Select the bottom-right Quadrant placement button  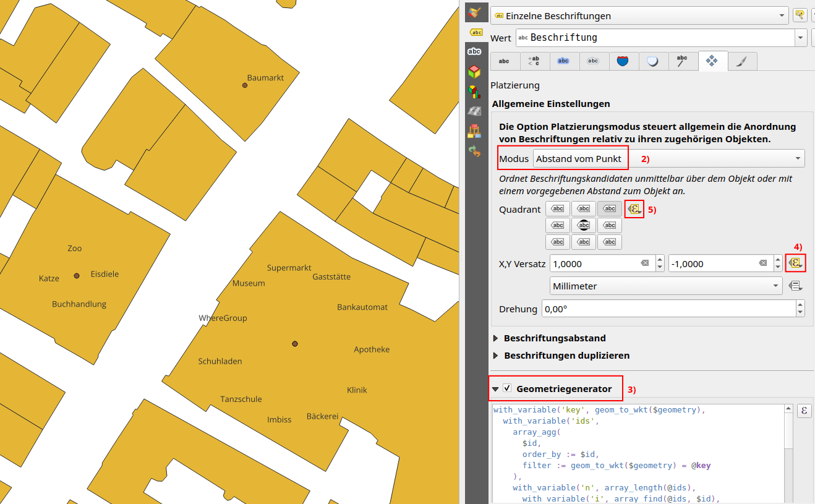click(609, 242)
